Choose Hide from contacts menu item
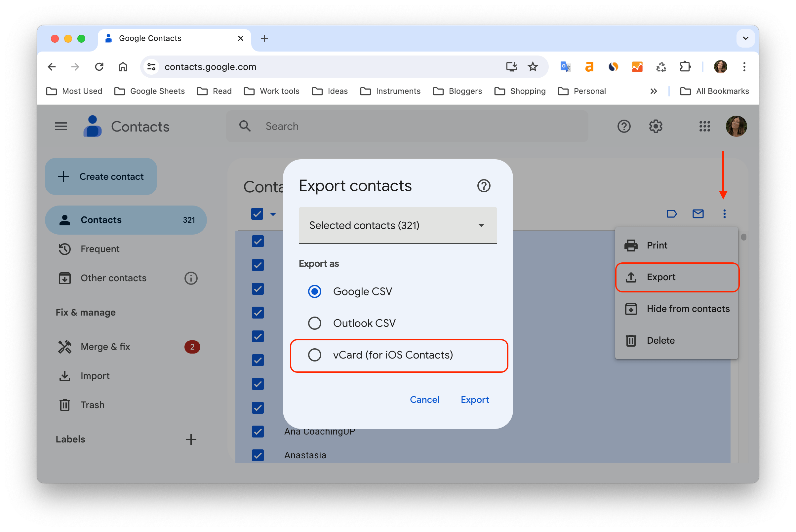The height and width of the screenshot is (532, 796). click(676, 309)
